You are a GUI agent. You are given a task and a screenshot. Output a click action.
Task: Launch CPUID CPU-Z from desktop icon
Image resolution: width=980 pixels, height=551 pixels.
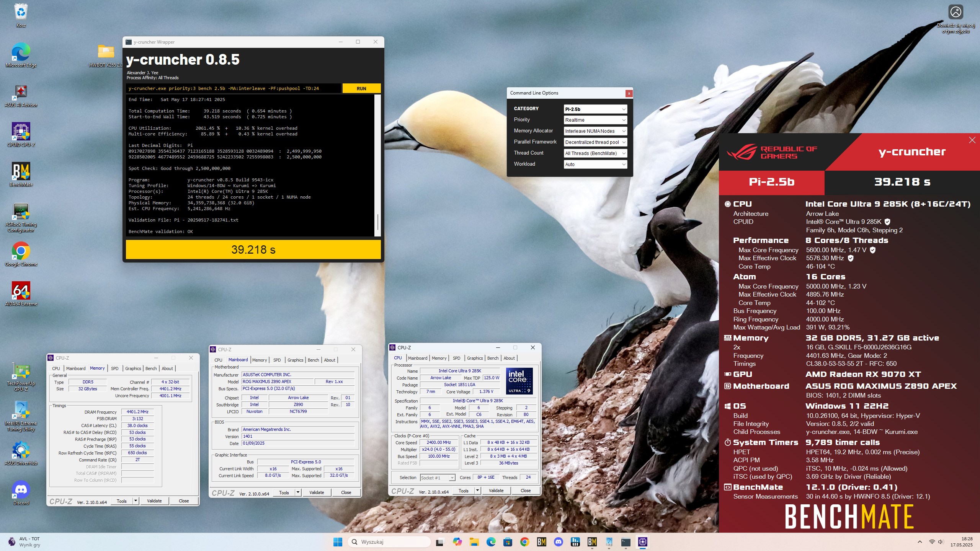21,135
